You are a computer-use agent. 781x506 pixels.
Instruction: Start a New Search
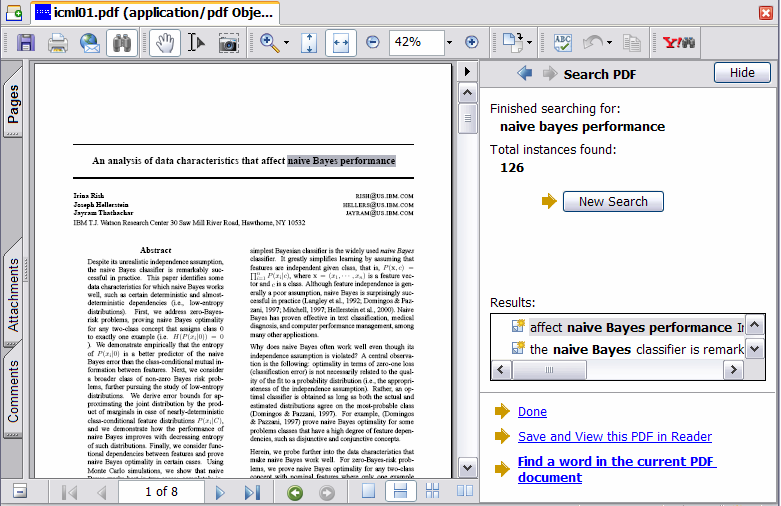tap(613, 201)
